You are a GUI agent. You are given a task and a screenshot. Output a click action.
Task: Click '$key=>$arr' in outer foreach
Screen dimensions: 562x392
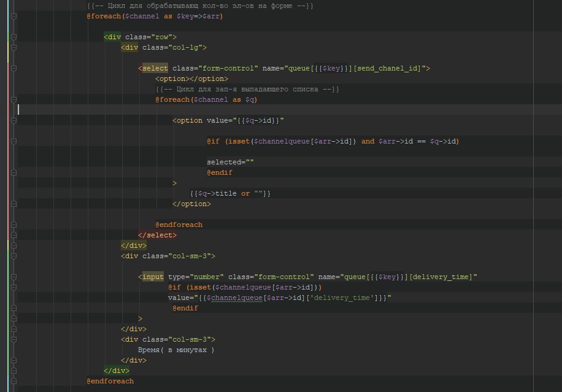point(198,16)
